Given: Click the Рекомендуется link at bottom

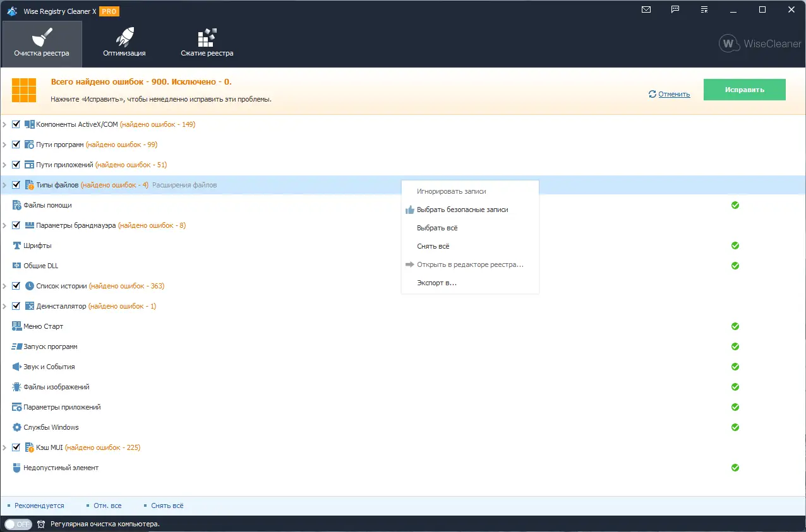Looking at the screenshot, I should (39, 505).
